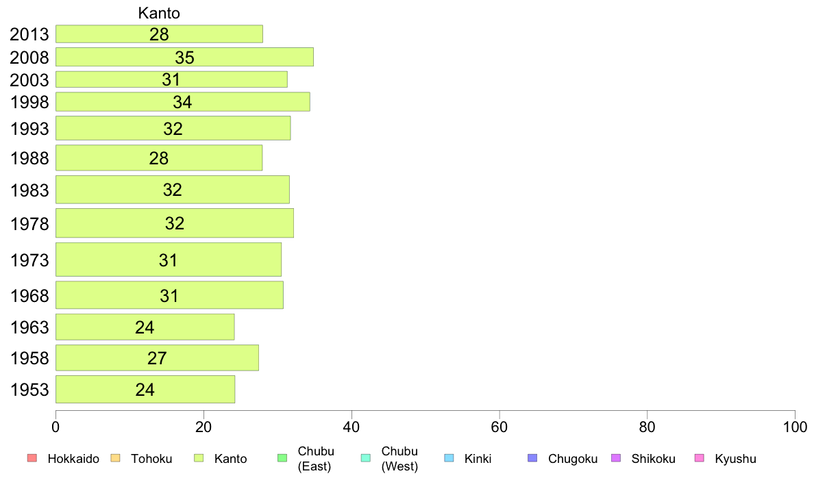Click the Chugoku legend color swatch
The height and width of the screenshot is (504, 814).
[x=532, y=458]
